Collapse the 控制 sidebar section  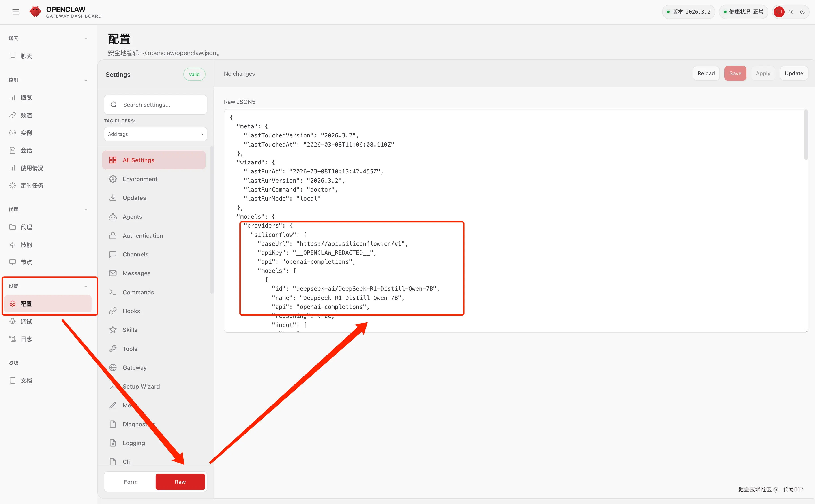pos(86,80)
